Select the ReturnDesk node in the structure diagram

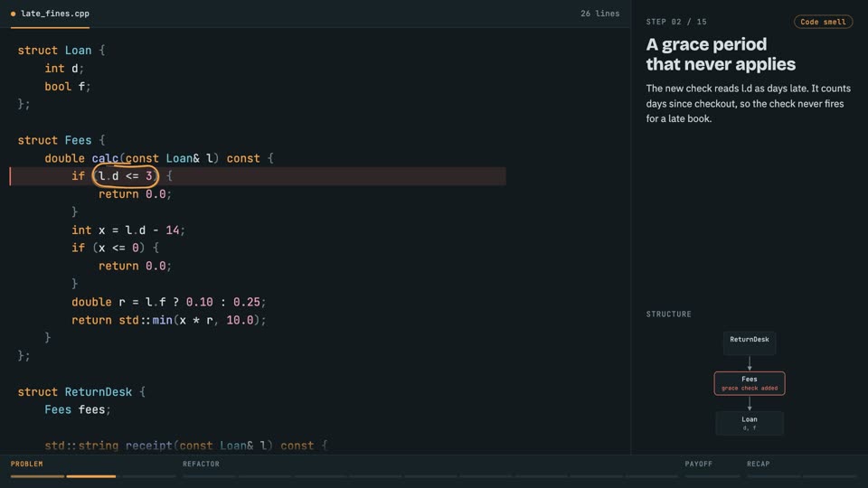click(x=749, y=343)
